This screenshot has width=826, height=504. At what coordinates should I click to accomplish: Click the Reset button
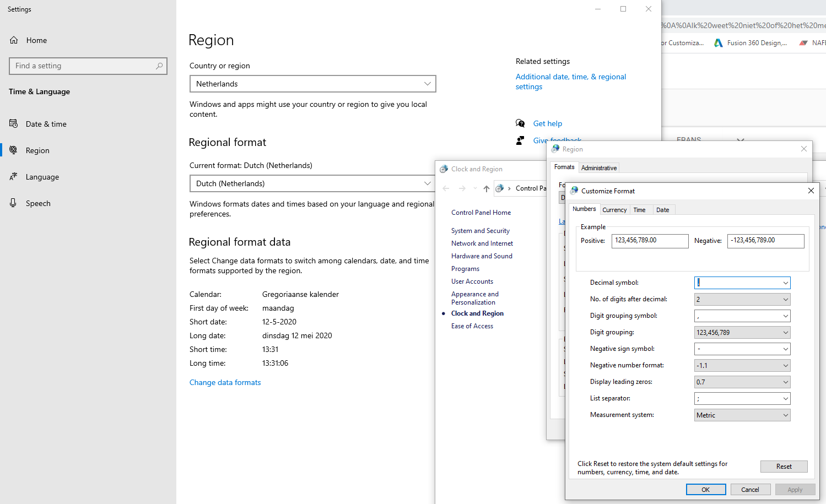(x=784, y=467)
